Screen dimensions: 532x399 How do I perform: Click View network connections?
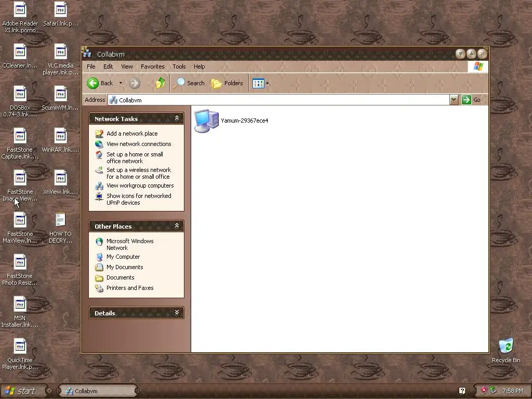pyautogui.click(x=139, y=144)
